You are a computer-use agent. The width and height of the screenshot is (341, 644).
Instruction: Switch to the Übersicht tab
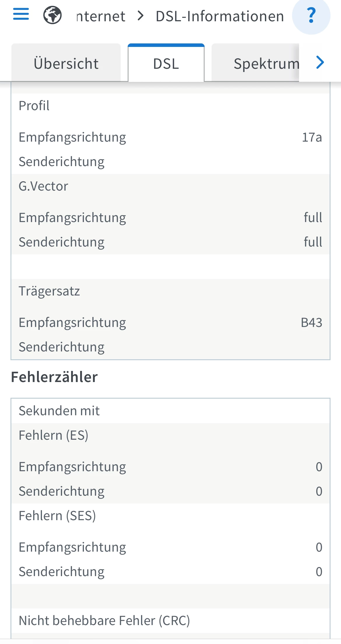click(66, 64)
